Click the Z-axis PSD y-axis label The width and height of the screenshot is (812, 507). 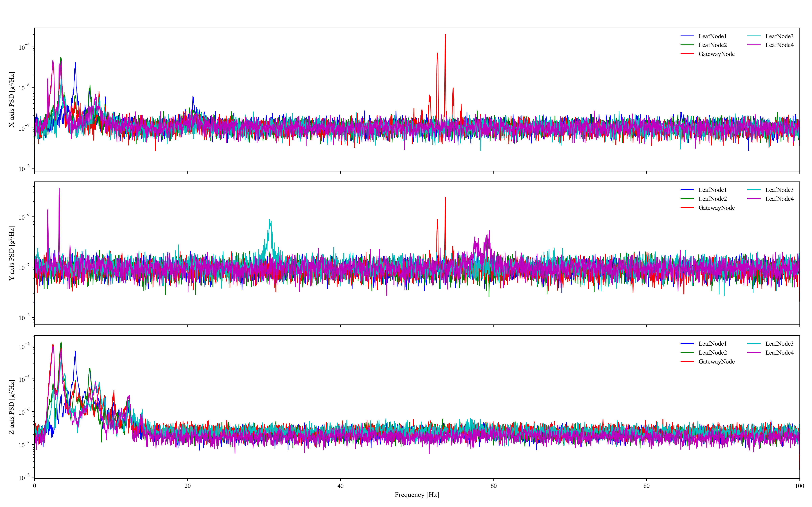pyautogui.click(x=12, y=407)
